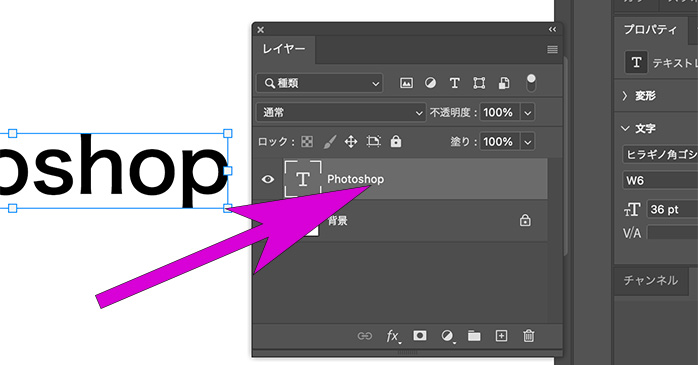Open the 通常 blend mode dropdown
Viewport: 698px width, 365px height.
click(x=341, y=113)
